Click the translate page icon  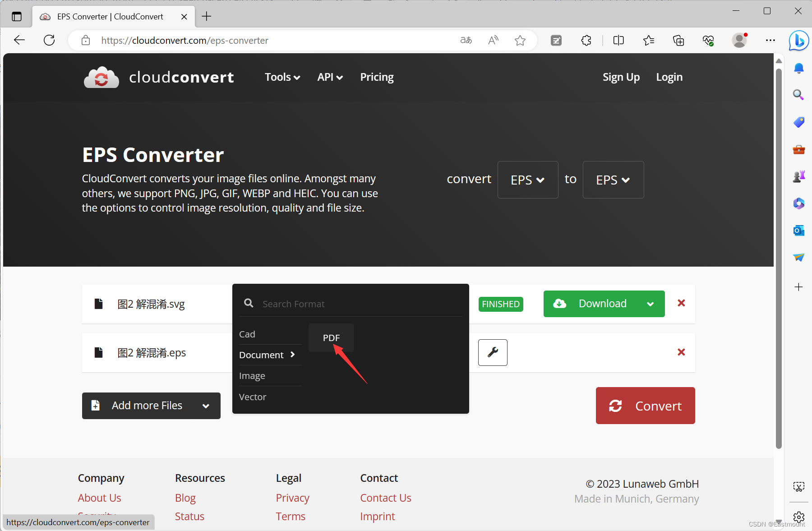466,41
